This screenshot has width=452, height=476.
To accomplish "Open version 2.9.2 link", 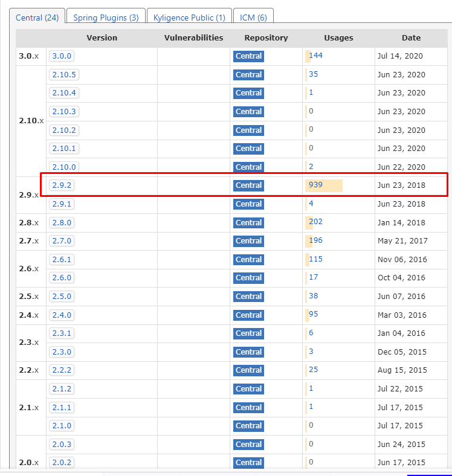I will click(62, 185).
